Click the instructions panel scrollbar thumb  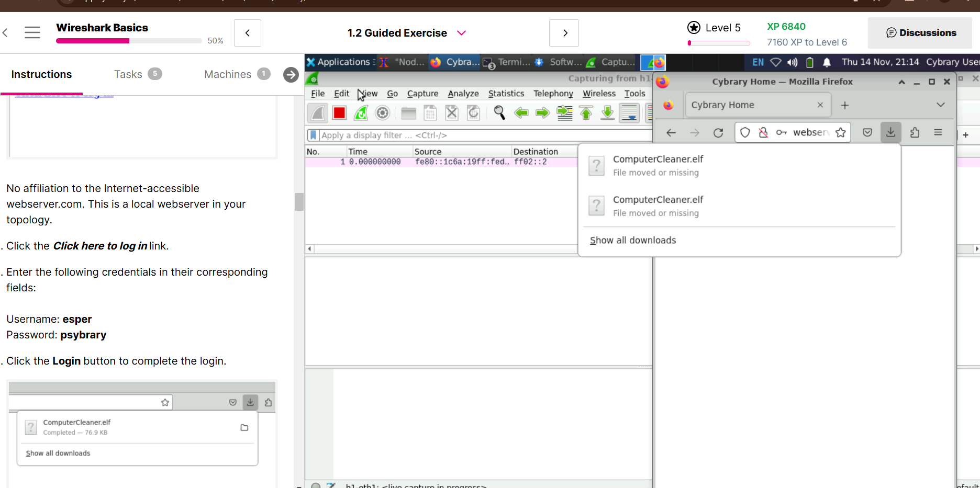pyautogui.click(x=299, y=201)
